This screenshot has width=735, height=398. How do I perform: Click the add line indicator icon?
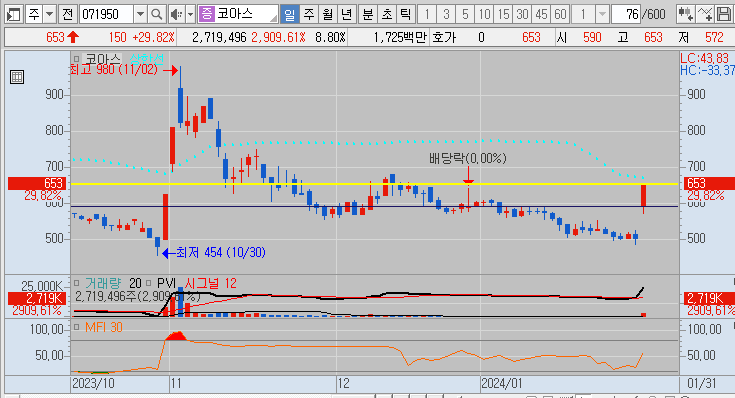pyautogui.click(x=705, y=15)
